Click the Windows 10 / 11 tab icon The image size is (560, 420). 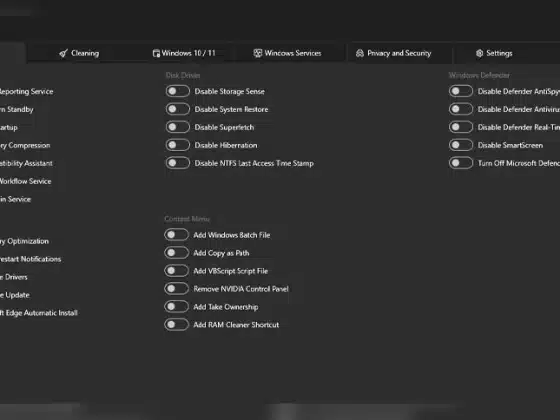(156, 53)
